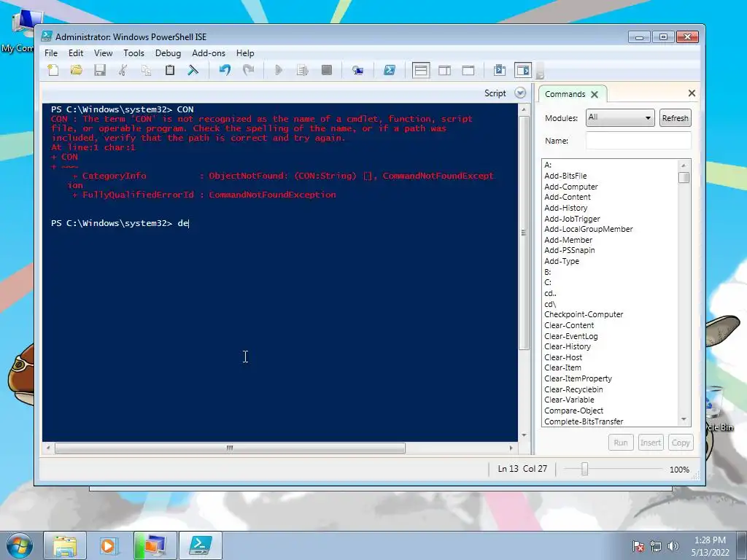Screen dimensions: 747x560
Task: Open the View menu
Action: (x=103, y=53)
